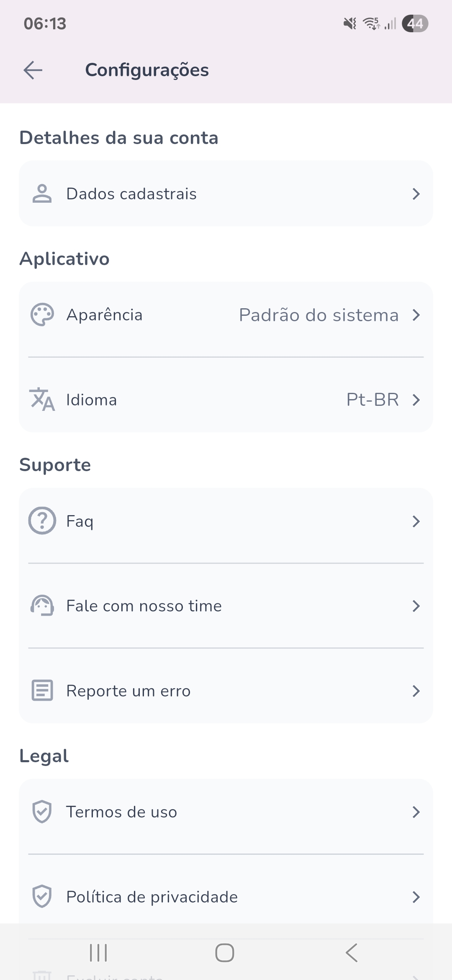Tap the palette icon for Aparência
The height and width of the screenshot is (980, 452).
(42, 315)
